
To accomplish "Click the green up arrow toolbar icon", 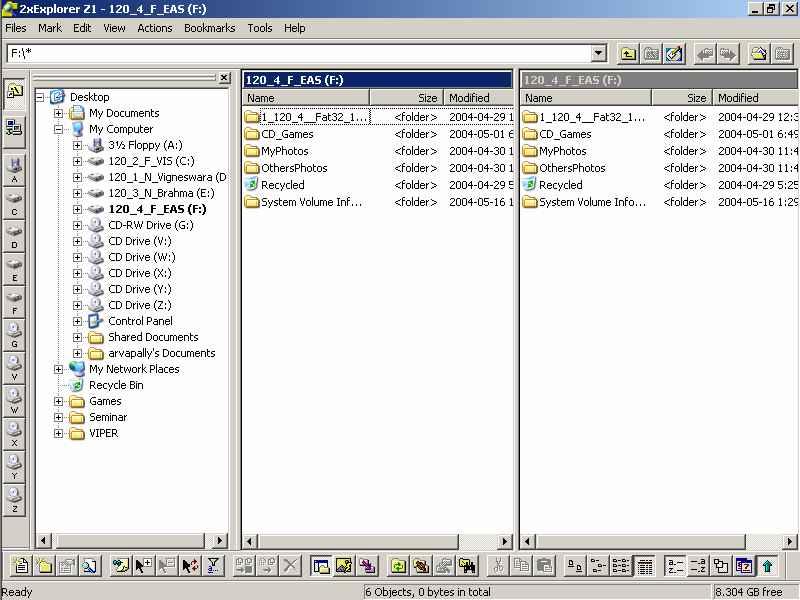I will 767,566.
